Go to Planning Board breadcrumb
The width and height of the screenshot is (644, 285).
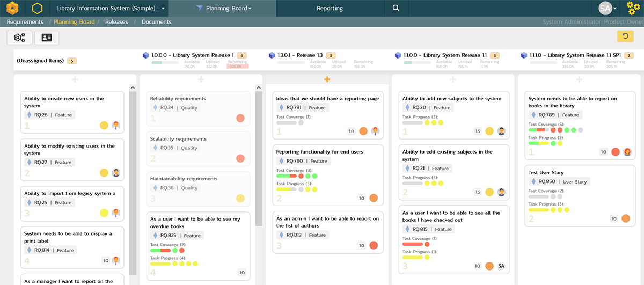tap(74, 22)
